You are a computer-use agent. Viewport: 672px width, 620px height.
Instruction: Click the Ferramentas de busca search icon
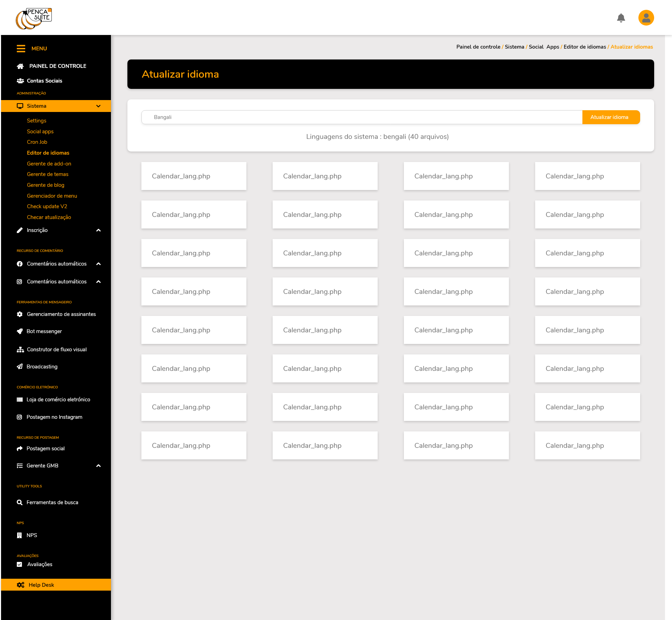coord(20,502)
